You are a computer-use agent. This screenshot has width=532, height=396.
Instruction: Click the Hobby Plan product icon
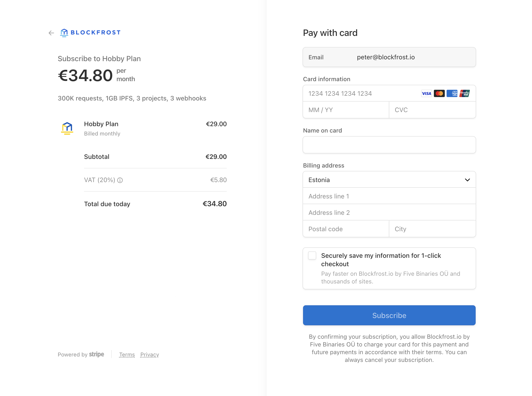[x=67, y=128]
